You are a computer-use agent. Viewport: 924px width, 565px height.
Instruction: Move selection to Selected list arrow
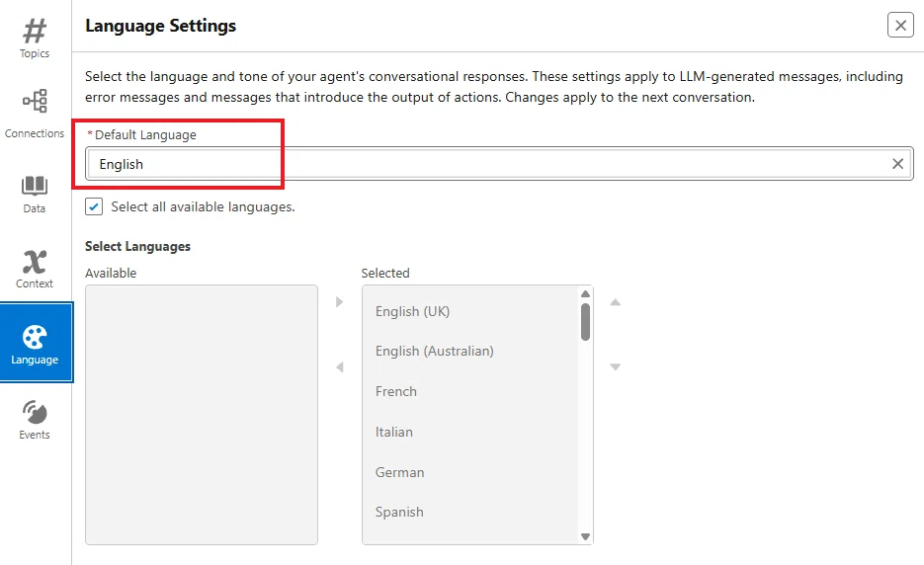tap(339, 302)
